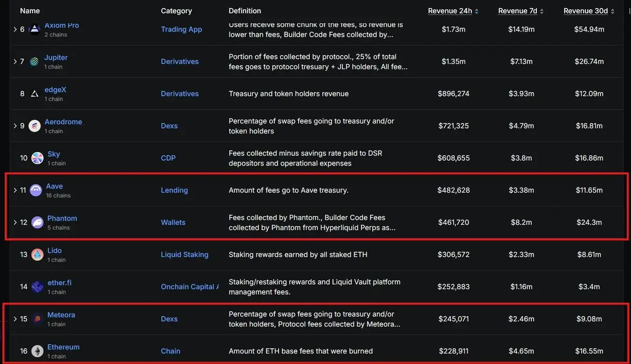The height and width of the screenshot is (364, 631).
Task: Open the Liquid Staking category link
Action: point(185,255)
